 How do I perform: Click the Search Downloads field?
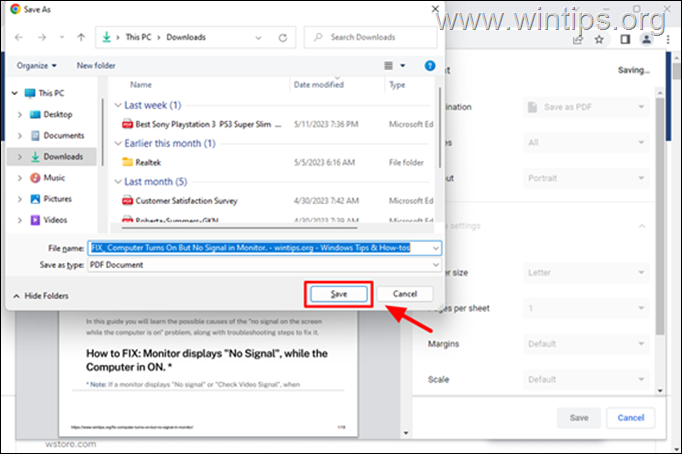click(371, 37)
